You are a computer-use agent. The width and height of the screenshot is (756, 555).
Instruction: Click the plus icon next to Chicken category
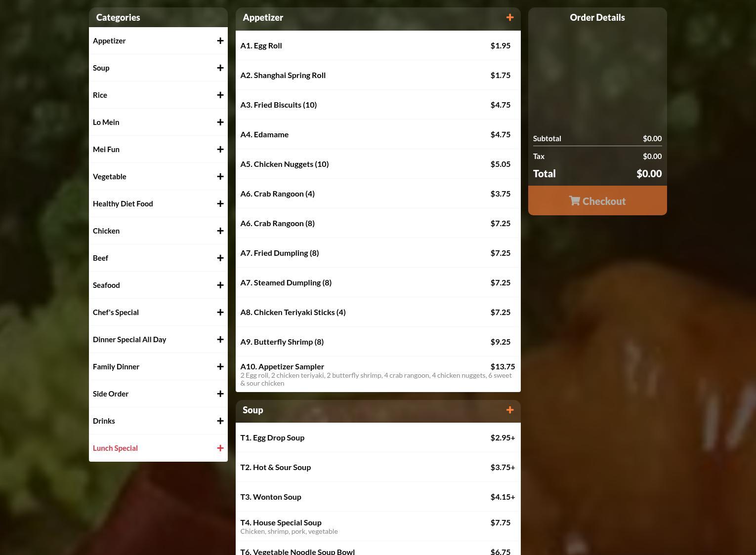pos(220,231)
